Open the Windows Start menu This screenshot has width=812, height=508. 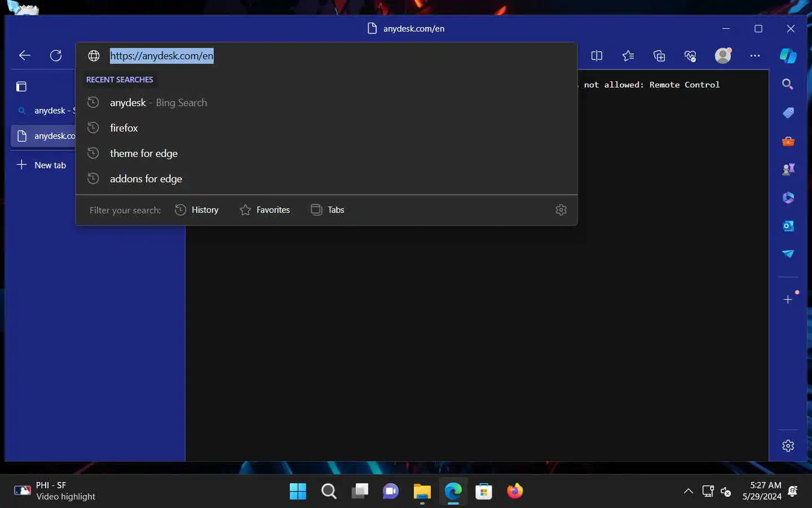[298, 491]
